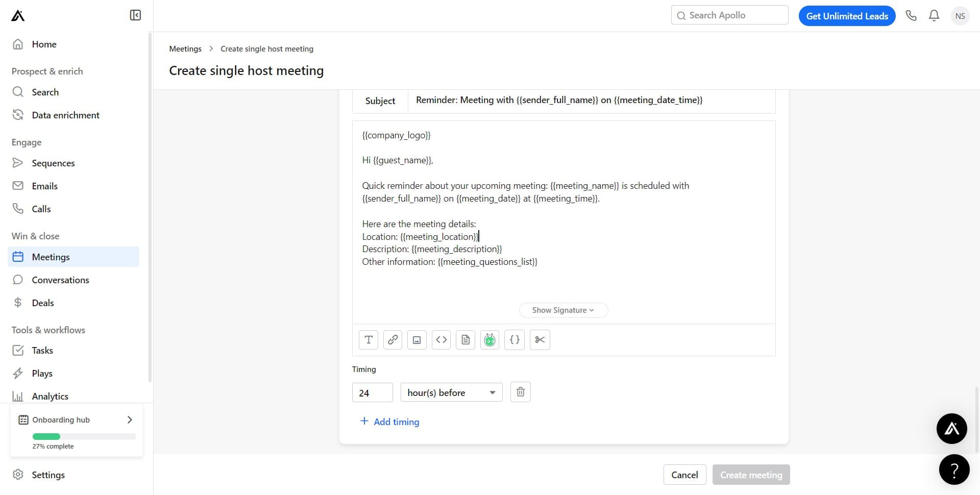980x495 pixels.
Task: Navigate to Sequences in the sidebar
Action: [54, 163]
